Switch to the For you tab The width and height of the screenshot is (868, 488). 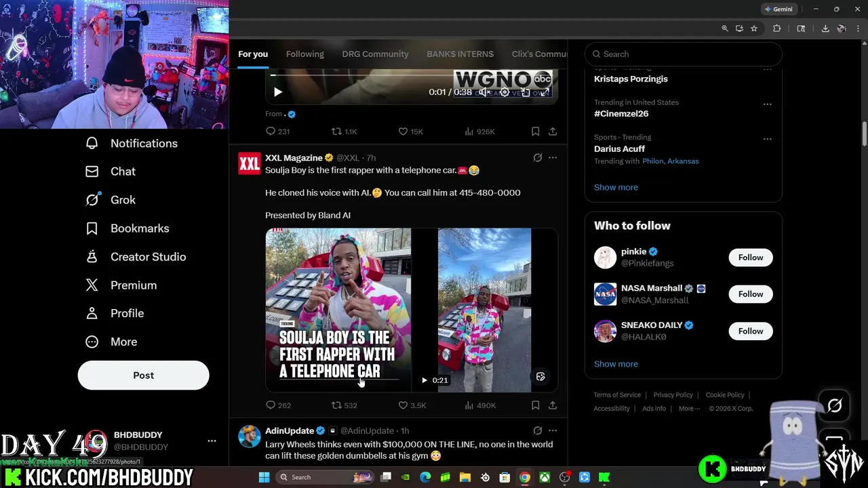click(253, 54)
